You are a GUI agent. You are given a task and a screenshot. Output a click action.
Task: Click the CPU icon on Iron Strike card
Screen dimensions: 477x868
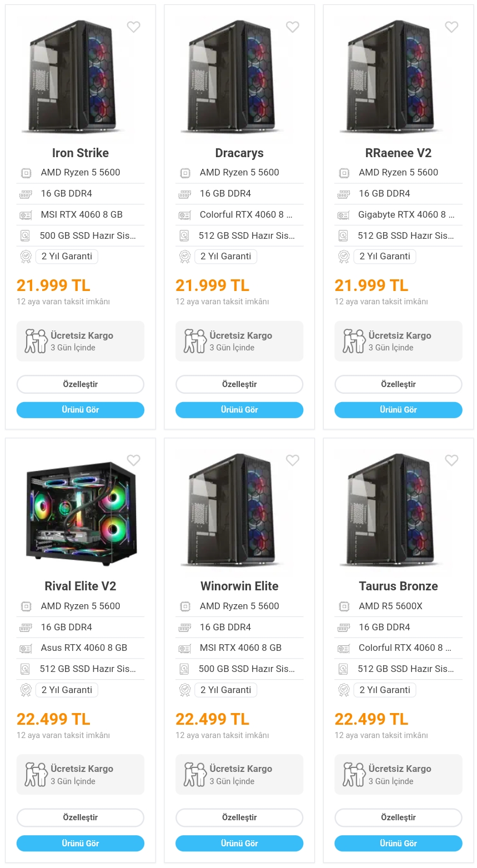point(26,173)
